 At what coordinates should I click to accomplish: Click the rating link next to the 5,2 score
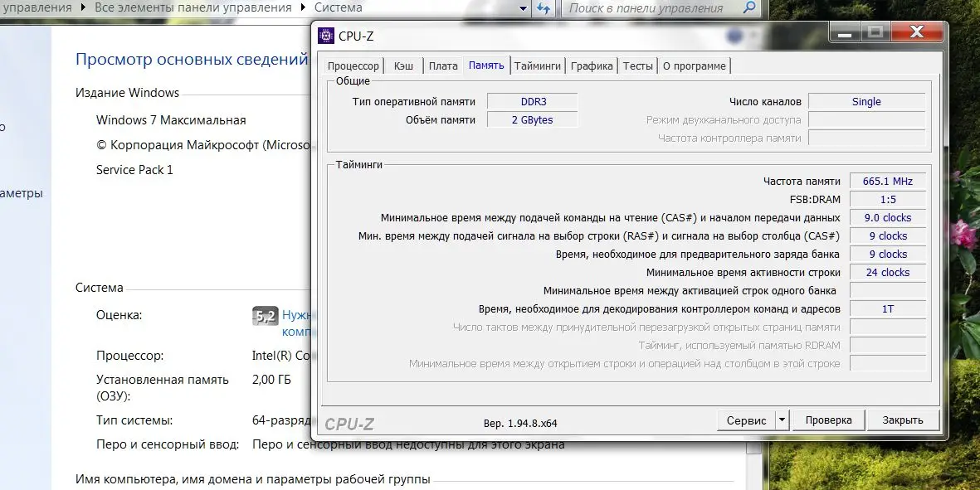point(296,323)
